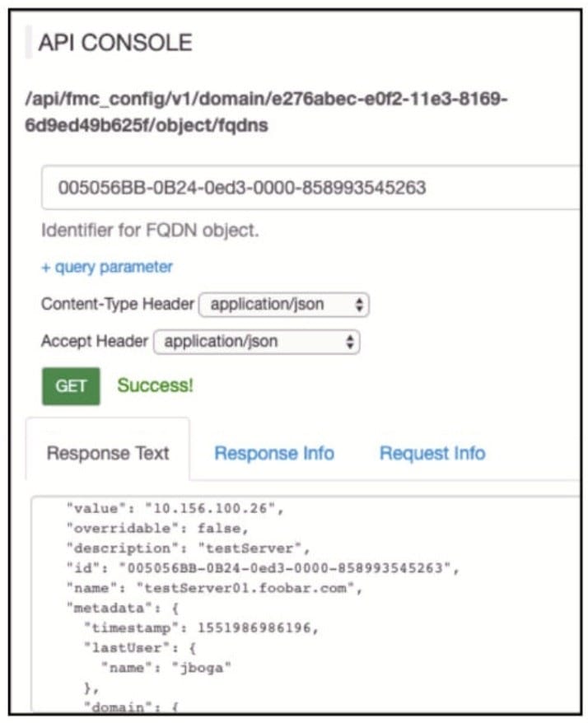Click the "value" 10.156.100.26 response line

coord(175,508)
